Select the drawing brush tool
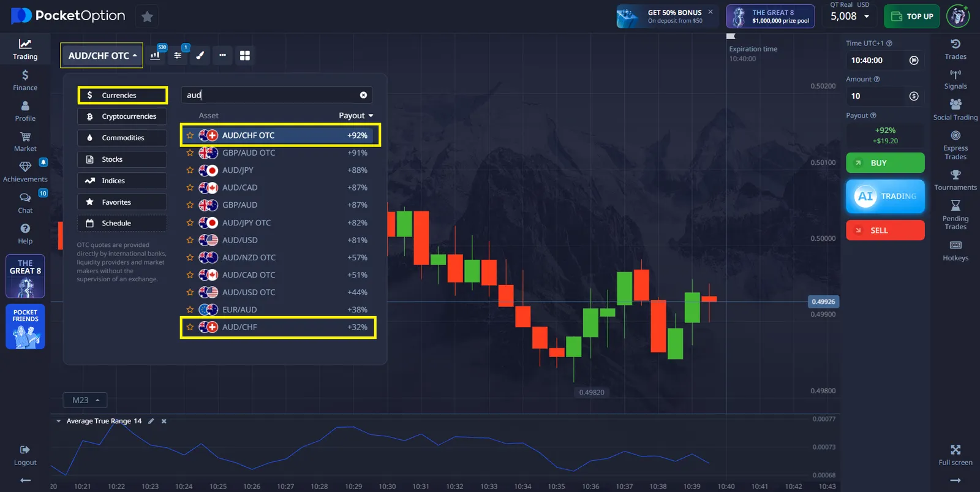980x492 pixels. tap(200, 55)
